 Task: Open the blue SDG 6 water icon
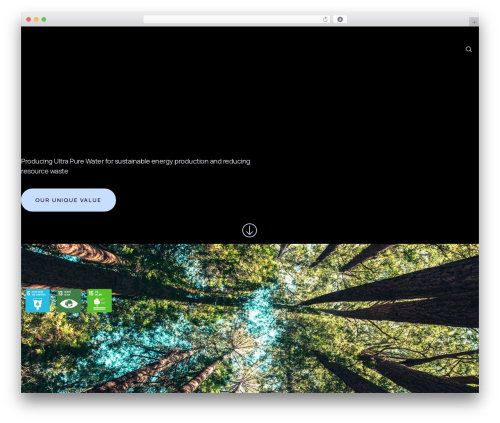(38, 301)
